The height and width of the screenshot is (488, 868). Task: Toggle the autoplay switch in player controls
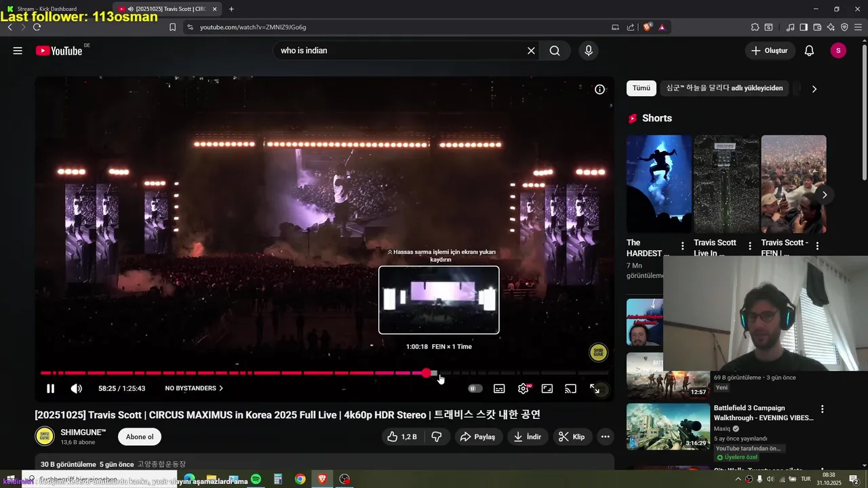point(475,388)
